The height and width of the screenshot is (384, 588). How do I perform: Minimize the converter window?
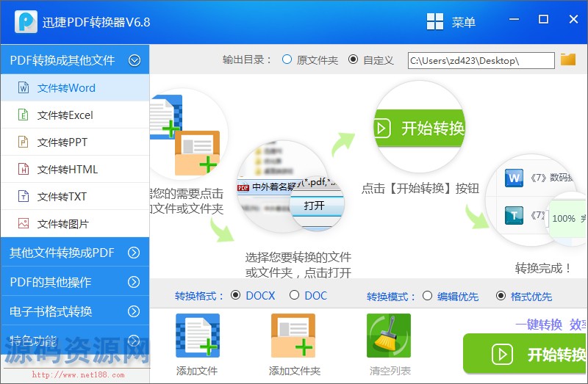coord(514,20)
